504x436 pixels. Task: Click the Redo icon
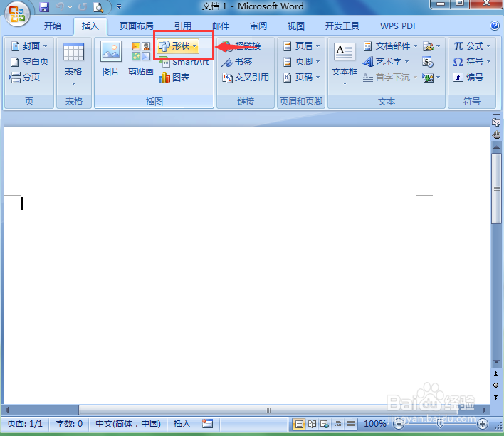[x=83, y=6]
